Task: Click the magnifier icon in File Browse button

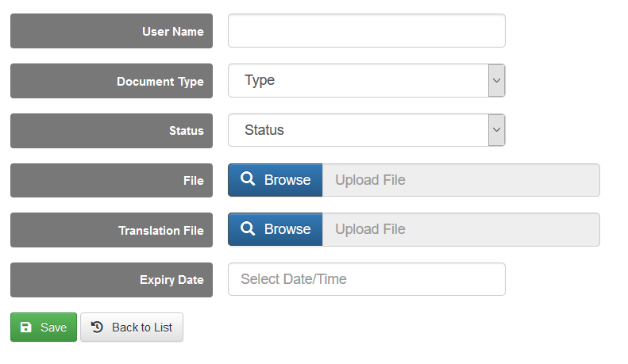Action: pos(248,180)
